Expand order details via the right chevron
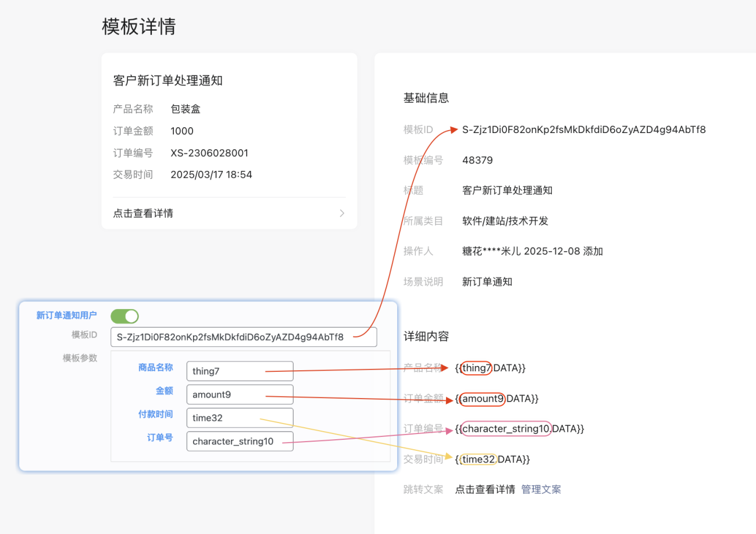 pyautogui.click(x=342, y=213)
